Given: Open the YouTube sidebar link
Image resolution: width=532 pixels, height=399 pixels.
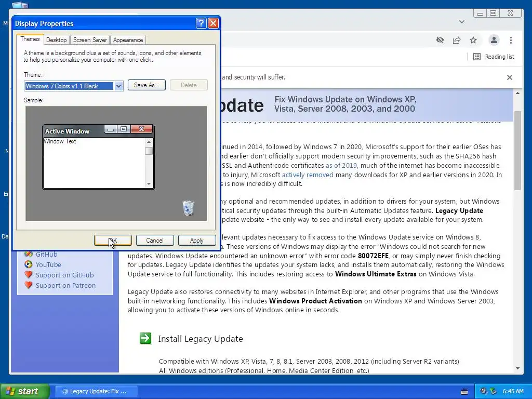Looking at the screenshot, I should click(x=48, y=264).
